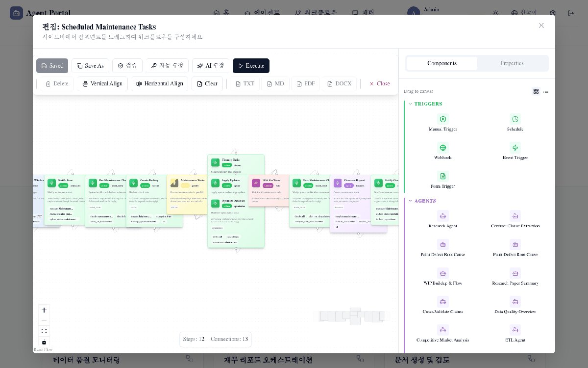Collapse the AGENTS section
The image size is (588, 368).
(x=422, y=201)
